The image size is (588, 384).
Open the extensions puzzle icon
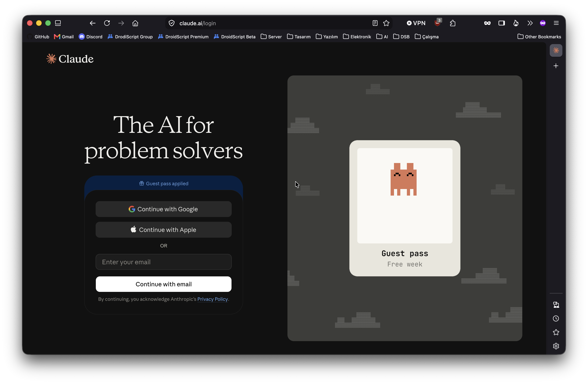453,23
